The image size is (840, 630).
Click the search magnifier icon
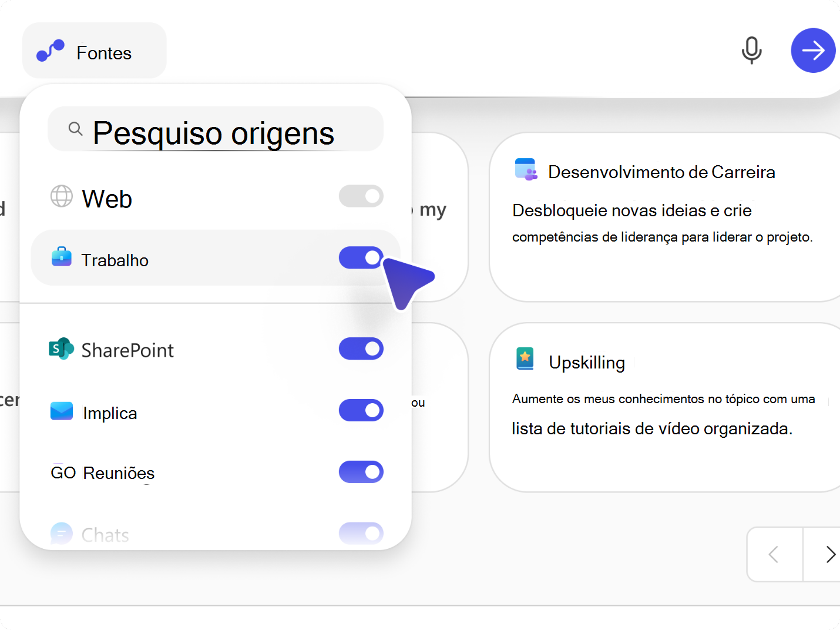click(x=75, y=129)
